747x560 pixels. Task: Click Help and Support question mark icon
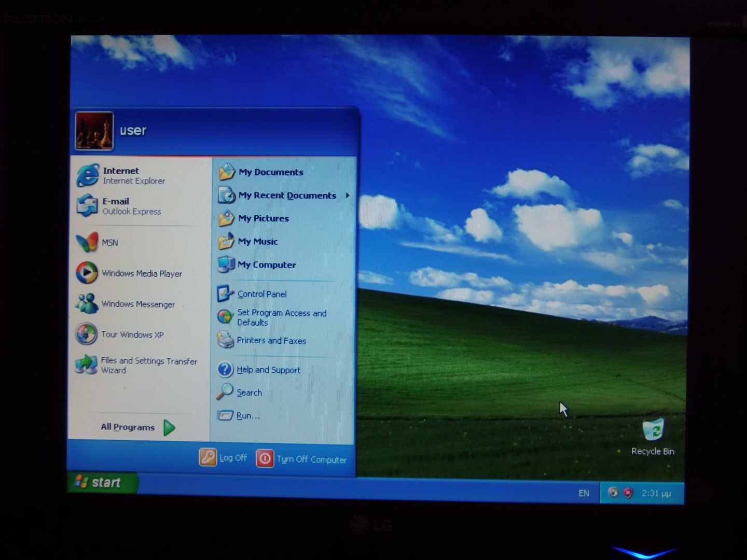[225, 369]
